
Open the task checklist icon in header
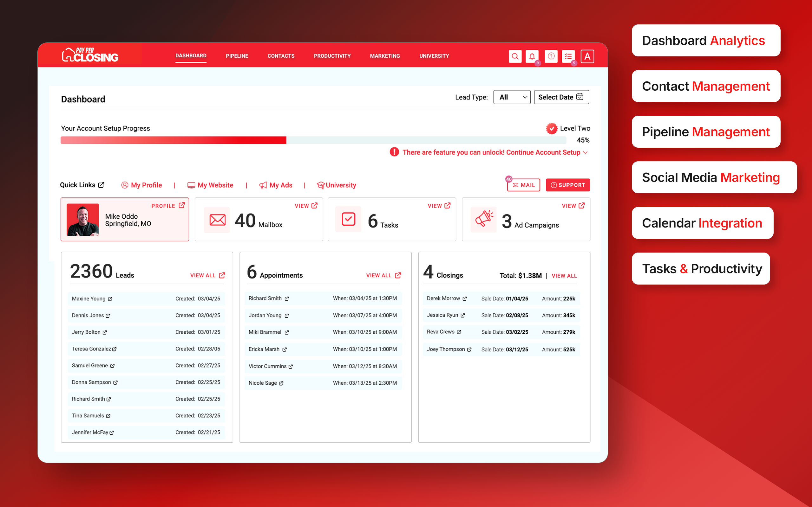coord(568,56)
